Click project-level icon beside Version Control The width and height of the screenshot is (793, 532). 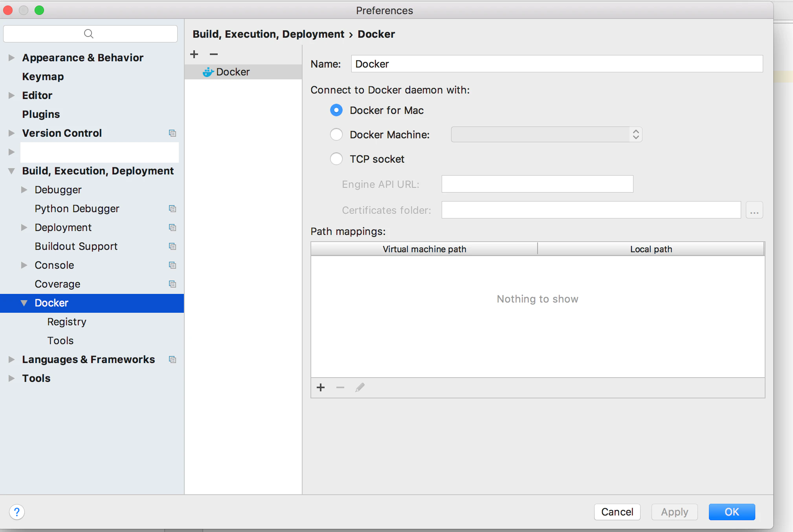tap(172, 133)
